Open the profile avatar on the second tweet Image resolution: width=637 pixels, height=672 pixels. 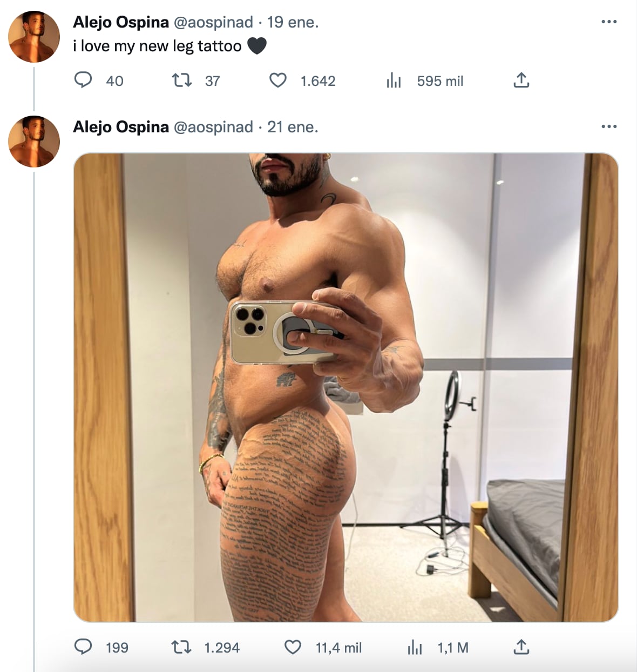(34, 142)
